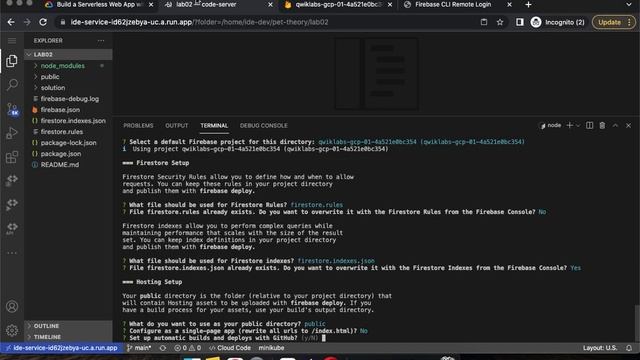Open Explorer more actions ellipsis
640x360 pixels.
101,40
